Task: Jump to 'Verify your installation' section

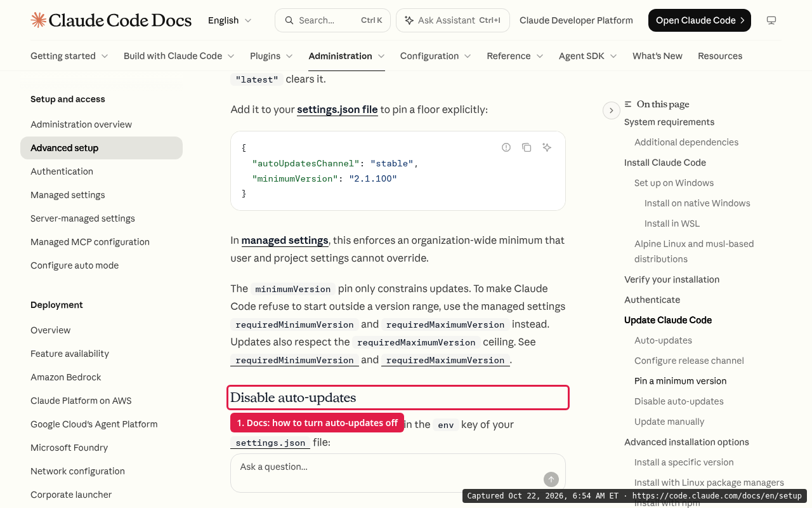Action: 672,279
